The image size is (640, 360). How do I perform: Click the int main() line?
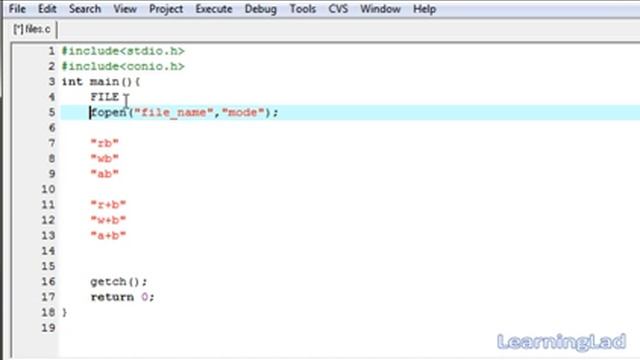tap(101, 82)
